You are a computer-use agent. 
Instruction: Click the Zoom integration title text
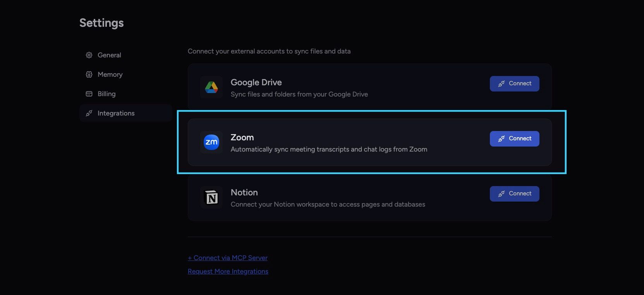pos(242,137)
